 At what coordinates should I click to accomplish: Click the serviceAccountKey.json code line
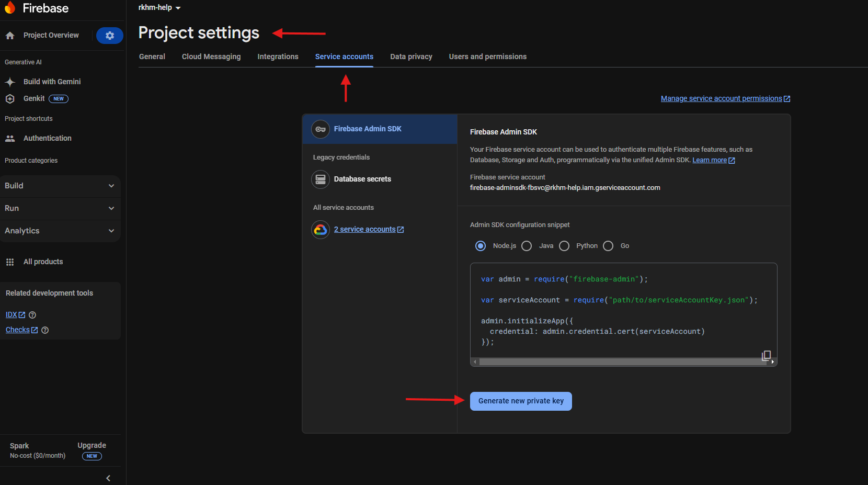pos(619,300)
